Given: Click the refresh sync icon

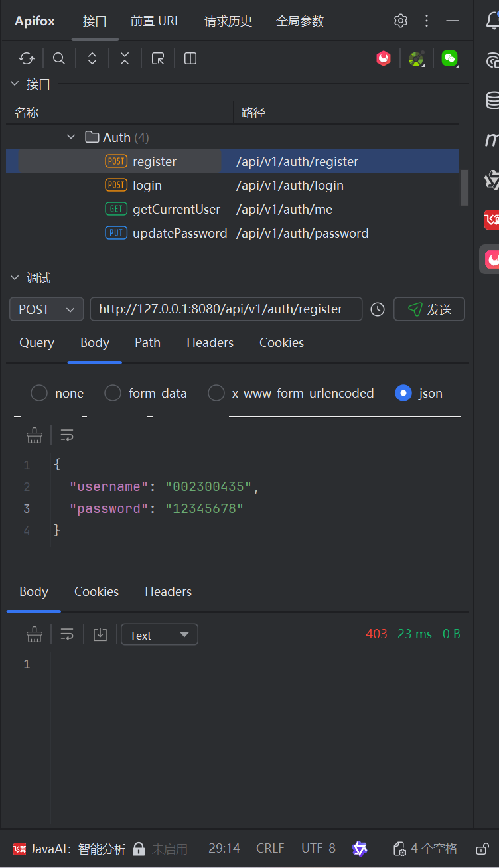Looking at the screenshot, I should [27, 58].
